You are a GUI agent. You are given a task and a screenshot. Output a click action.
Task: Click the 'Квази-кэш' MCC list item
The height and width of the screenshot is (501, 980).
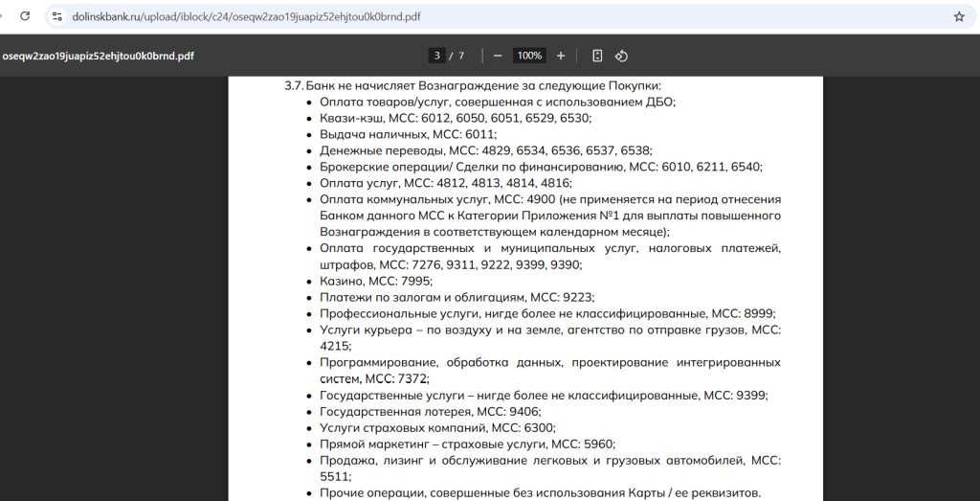456,118
